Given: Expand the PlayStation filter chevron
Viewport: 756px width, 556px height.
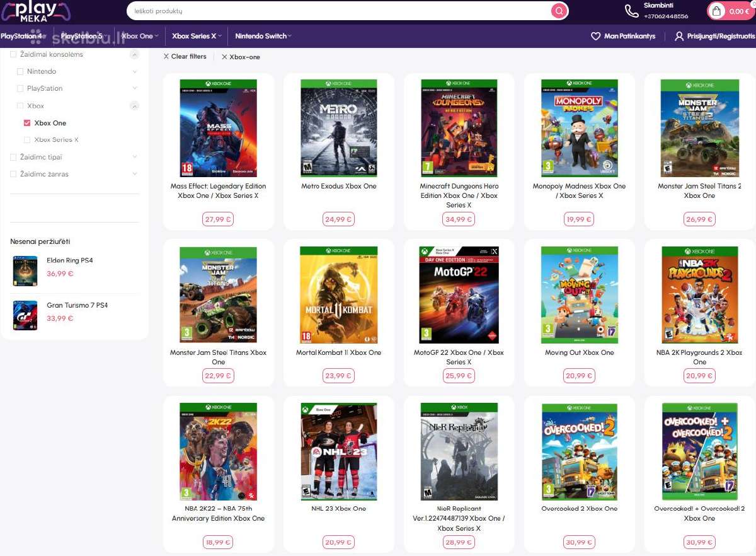Looking at the screenshot, I should click(x=134, y=89).
